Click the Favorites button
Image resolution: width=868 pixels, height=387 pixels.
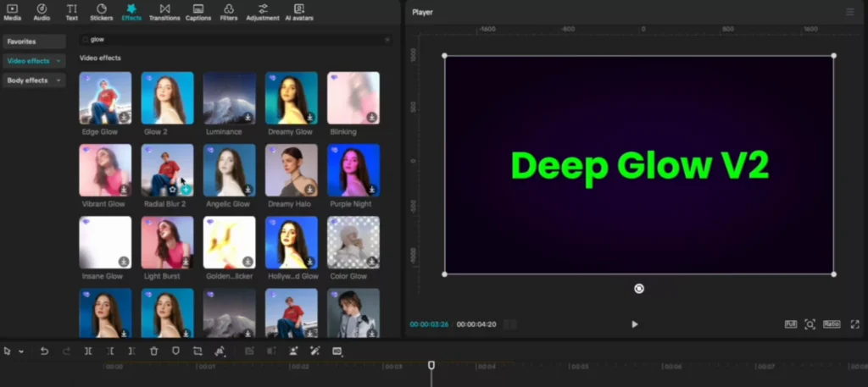pyautogui.click(x=33, y=41)
